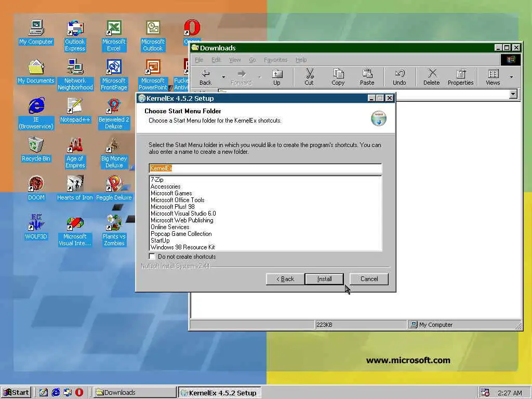Image resolution: width=532 pixels, height=399 pixels.
Task: Launch WOLF3D desktop shortcut
Action: tap(36, 228)
